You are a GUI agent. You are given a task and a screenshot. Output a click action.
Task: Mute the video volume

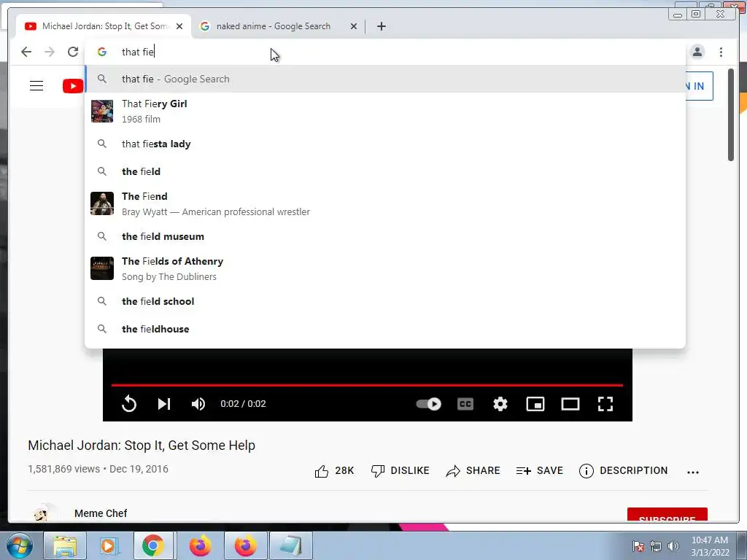coord(198,404)
